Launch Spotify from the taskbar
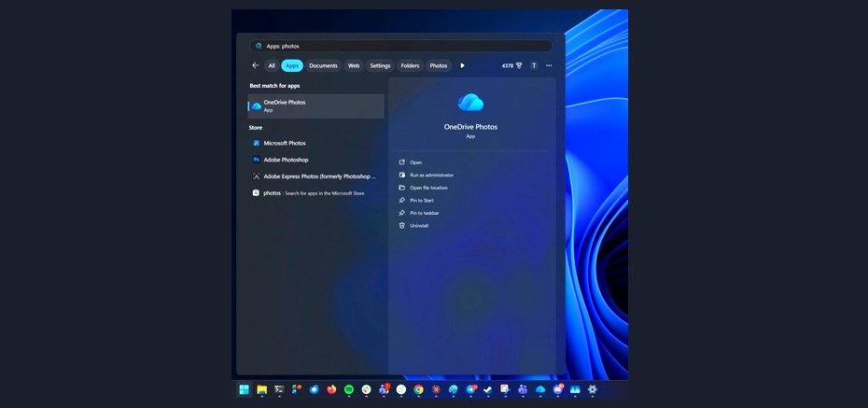Viewport: 868px width, 408px height. [x=349, y=389]
